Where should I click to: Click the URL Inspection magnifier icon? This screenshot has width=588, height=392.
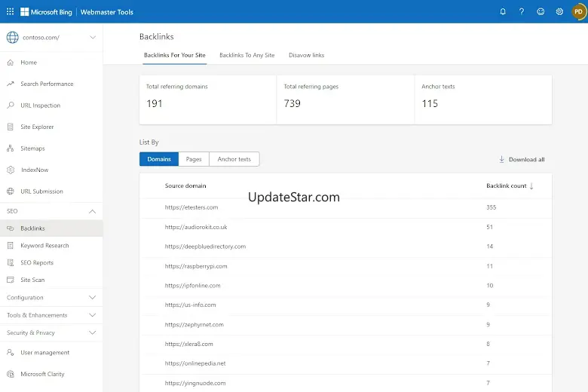coord(11,105)
